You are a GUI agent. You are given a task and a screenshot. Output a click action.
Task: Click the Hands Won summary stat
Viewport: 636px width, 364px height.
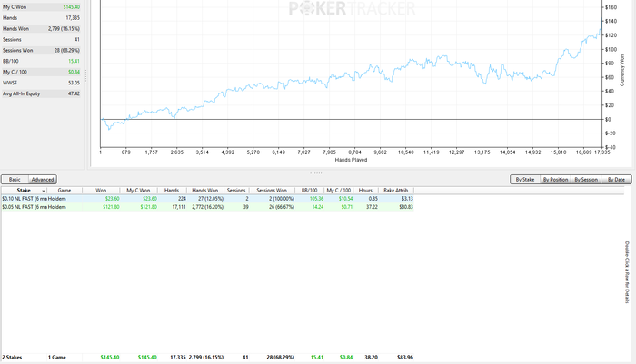(41, 29)
